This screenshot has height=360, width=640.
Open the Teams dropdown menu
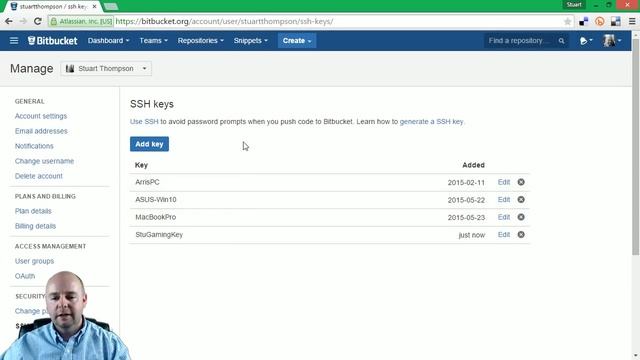(153, 41)
